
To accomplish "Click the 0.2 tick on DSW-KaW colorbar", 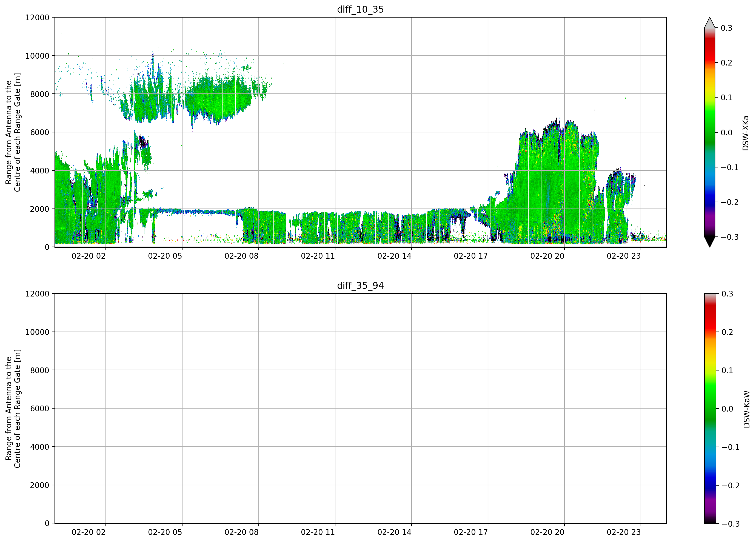I will [x=727, y=332].
